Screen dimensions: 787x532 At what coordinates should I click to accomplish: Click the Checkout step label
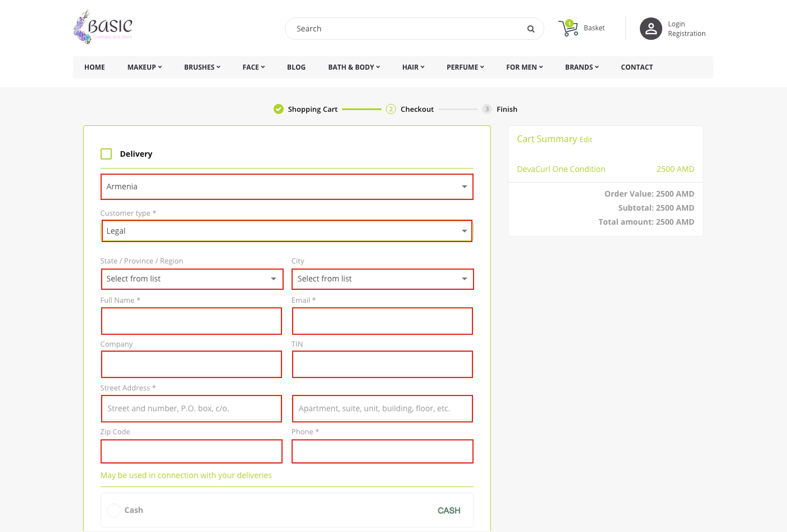pyautogui.click(x=417, y=110)
